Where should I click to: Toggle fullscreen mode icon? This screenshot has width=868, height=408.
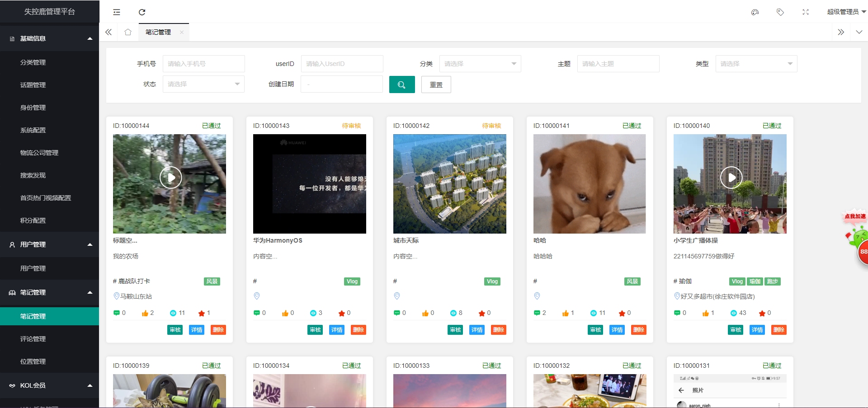pos(806,12)
